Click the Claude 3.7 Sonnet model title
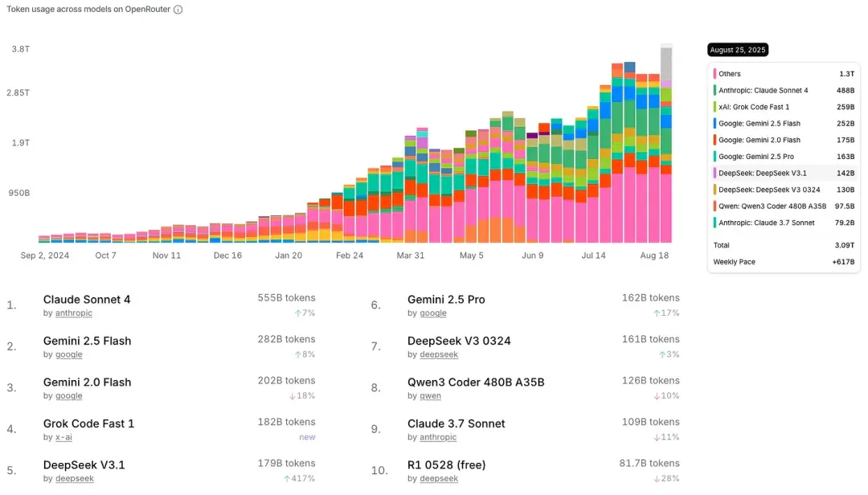The image size is (868, 495). (457, 423)
